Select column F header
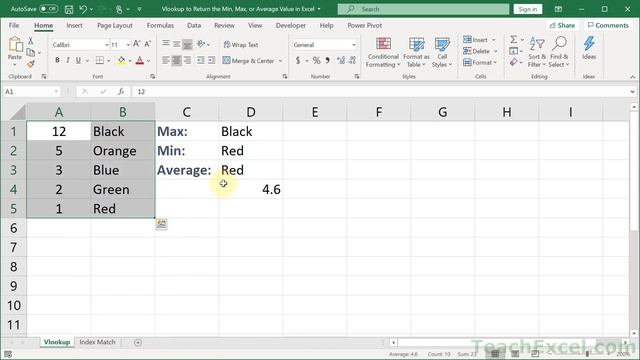This screenshot has height=360, width=640. tap(379, 112)
